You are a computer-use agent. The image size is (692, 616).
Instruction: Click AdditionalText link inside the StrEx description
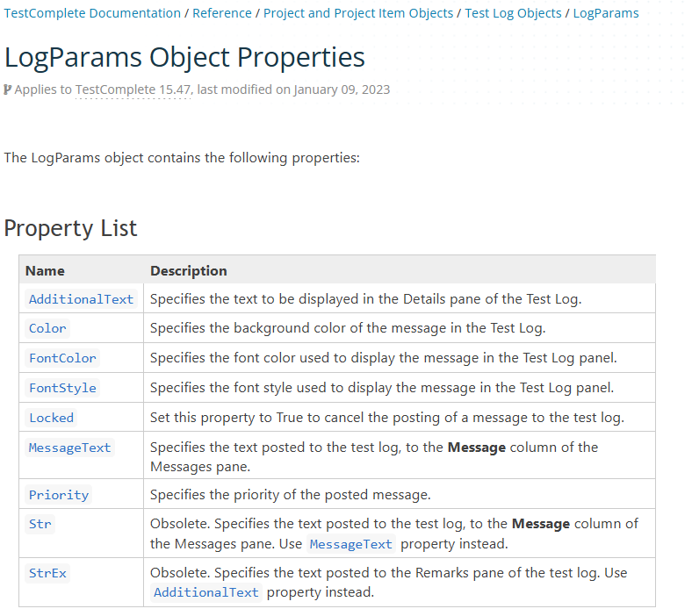tap(206, 592)
